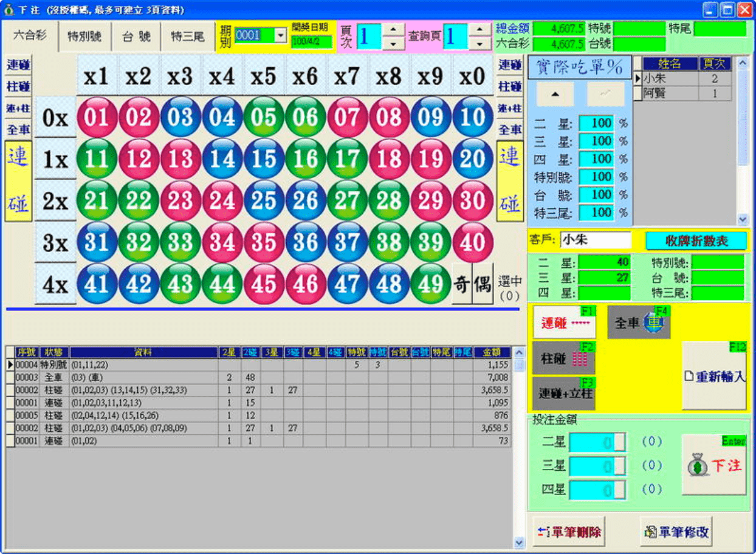Screen dimensions: 756x554
Task: Click the 柱碰 F2 button
Action: 563,358
